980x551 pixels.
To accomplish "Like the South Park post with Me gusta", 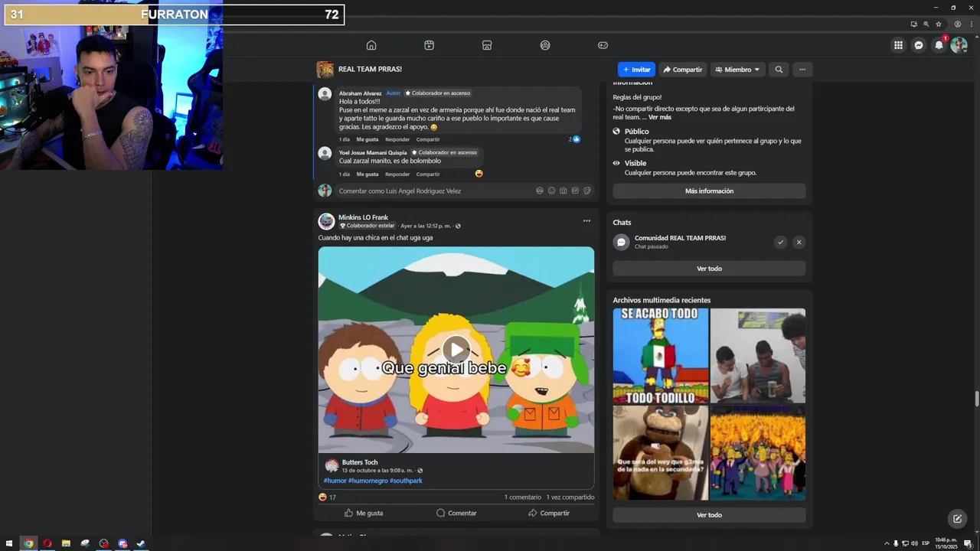I will [x=364, y=513].
